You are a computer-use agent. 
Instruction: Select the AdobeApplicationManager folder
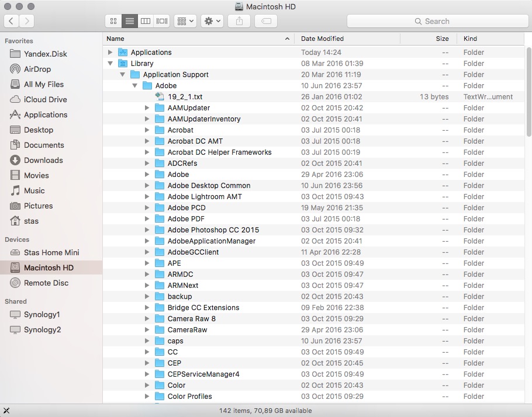[x=313, y=241]
